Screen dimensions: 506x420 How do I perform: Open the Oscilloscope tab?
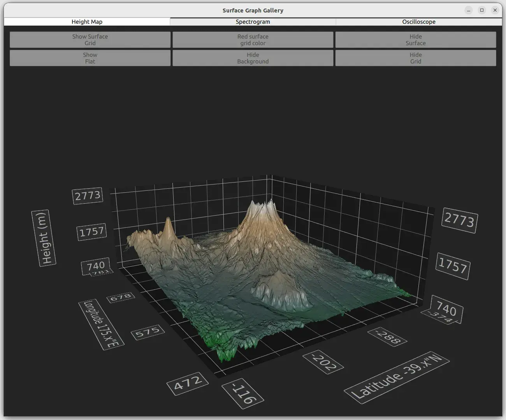(418, 22)
